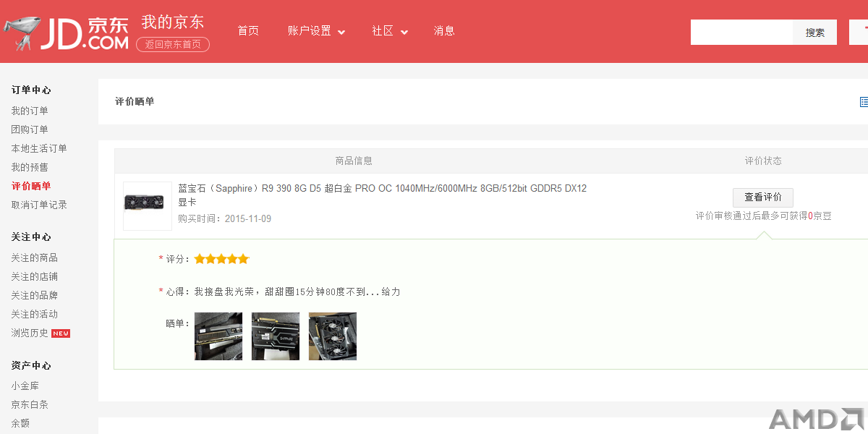The height and width of the screenshot is (434, 868).
Task: Click the graphics card product thumbnail
Action: tap(148, 206)
